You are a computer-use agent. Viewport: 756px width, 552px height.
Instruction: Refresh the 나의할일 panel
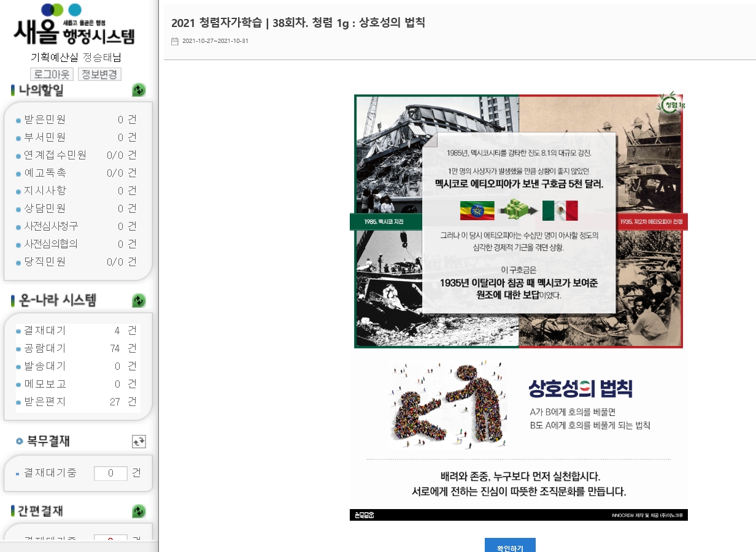click(139, 90)
